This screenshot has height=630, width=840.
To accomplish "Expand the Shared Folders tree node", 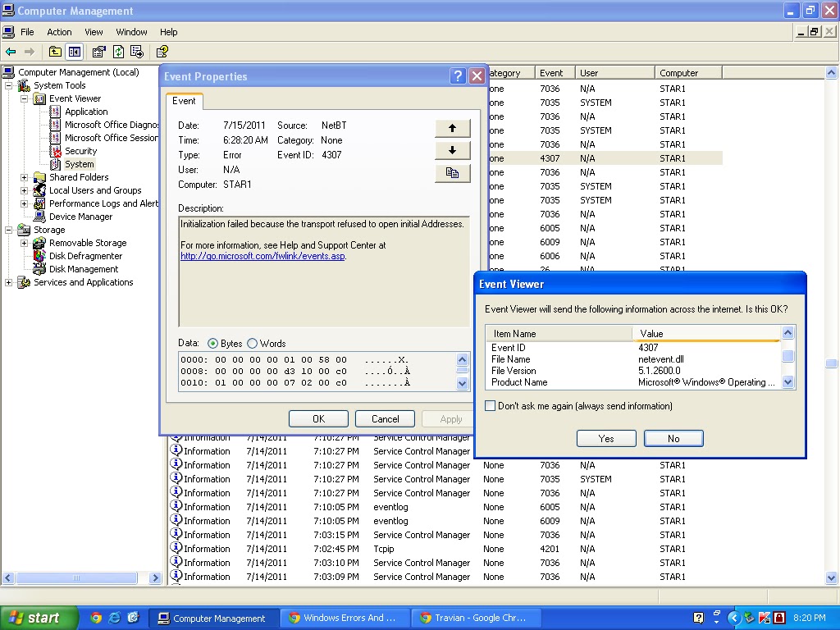I will point(25,177).
